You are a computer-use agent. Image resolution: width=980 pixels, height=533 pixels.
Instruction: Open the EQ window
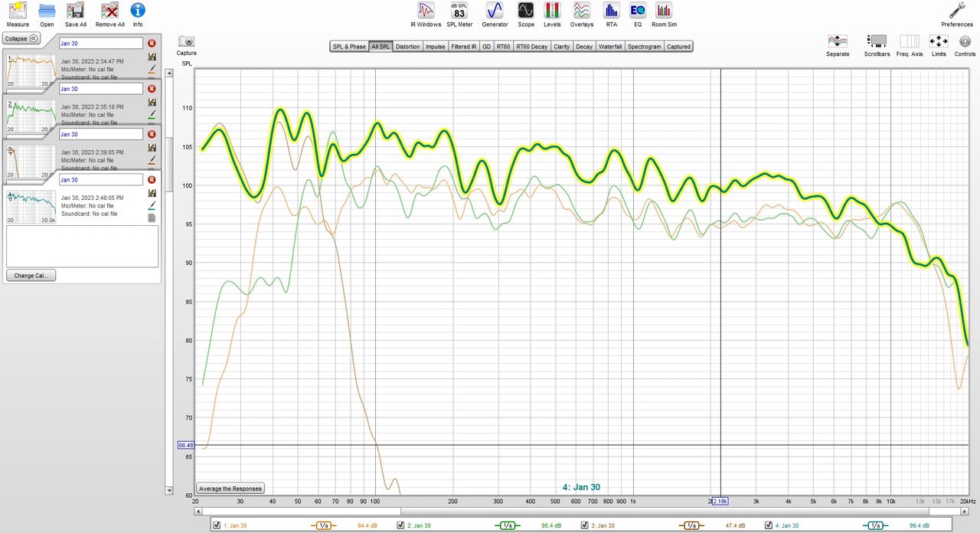tap(637, 15)
